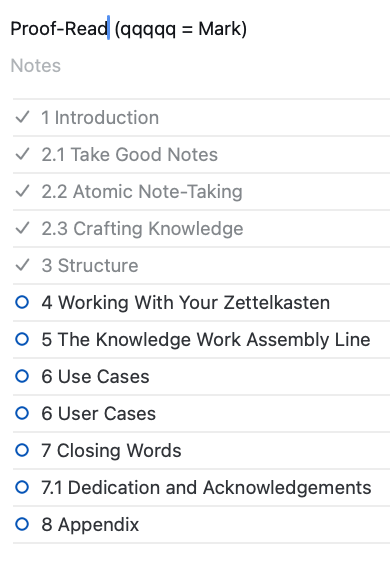Image resolution: width=390 pixels, height=563 pixels.
Task: Click the Notes placeholder field
Action: [36, 66]
